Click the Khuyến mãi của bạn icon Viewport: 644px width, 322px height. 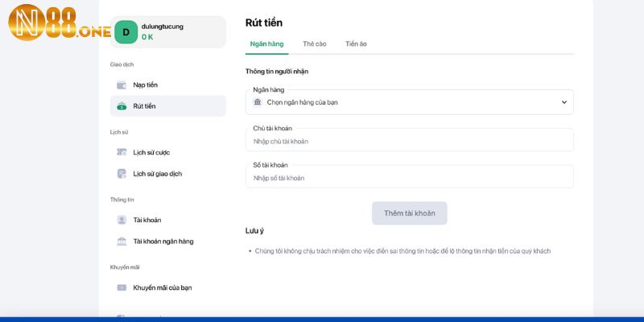[x=122, y=287]
